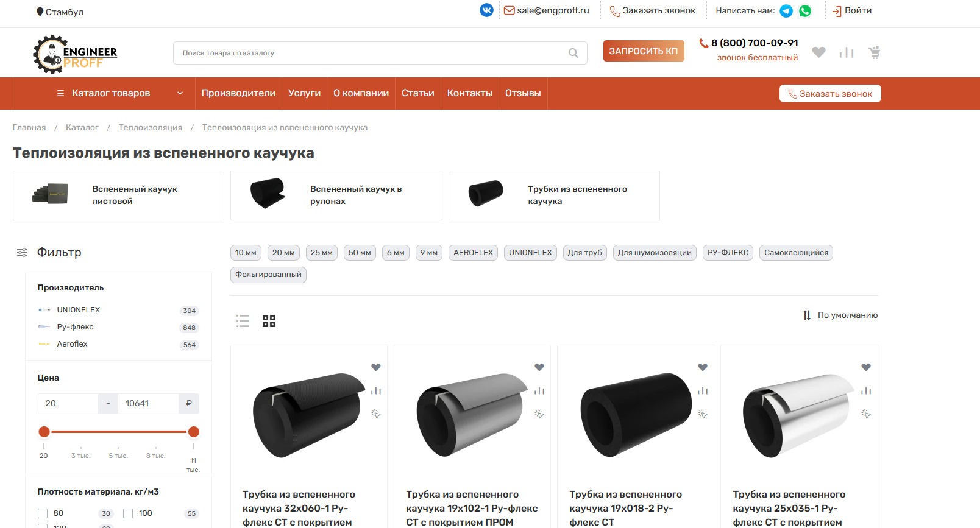Go to the Главная breadcrumb
Screen dimensions: 980x528
[29, 127]
